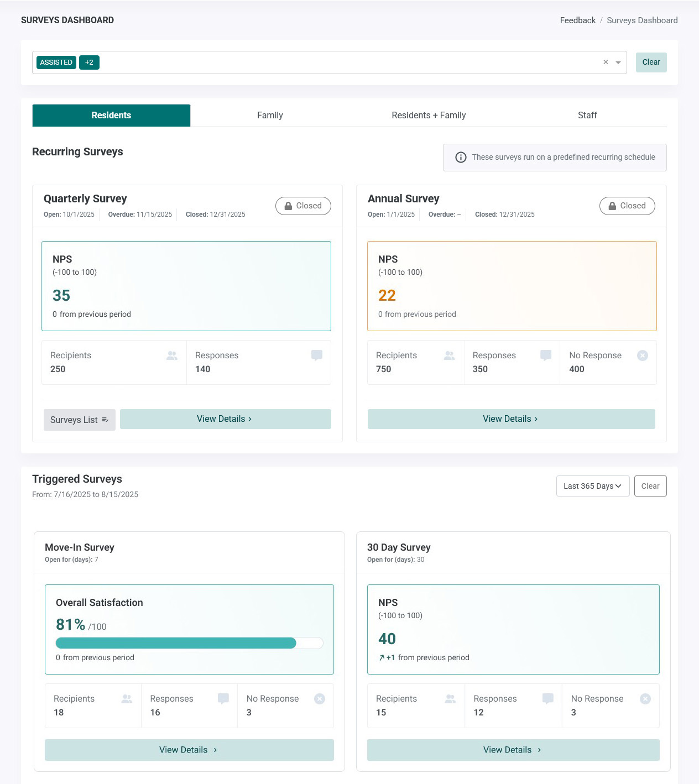Viewport: 699px width, 784px height.
Task: Select the Residents tab
Action: pos(111,116)
